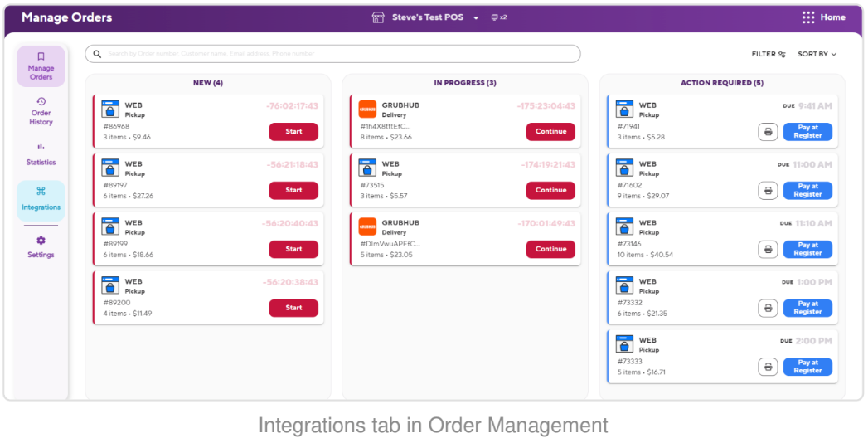
Task: Click the 9:41 AM due time
Action: click(815, 105)
